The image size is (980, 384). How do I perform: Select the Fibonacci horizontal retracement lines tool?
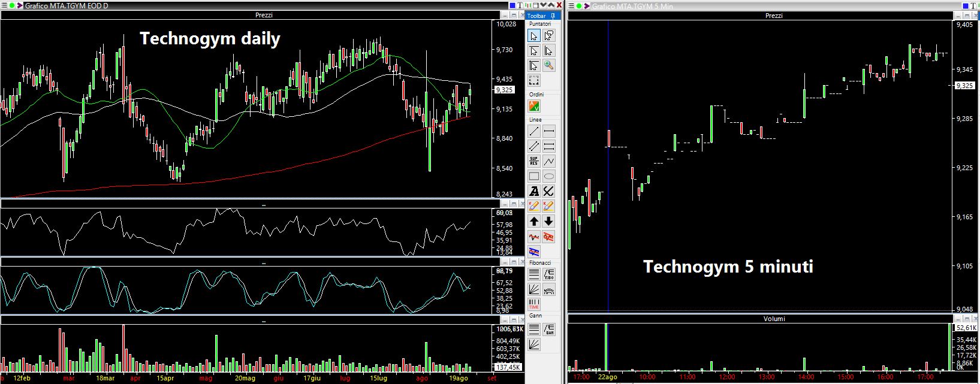534,274
